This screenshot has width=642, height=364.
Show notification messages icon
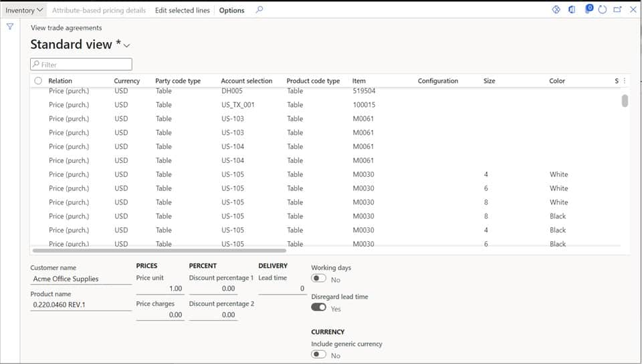click(588, 9)
